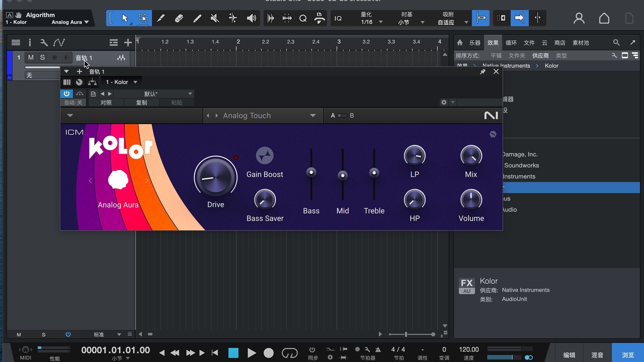
Task: Switch to the 乐器 browser tab
Action: pos(475,43)
